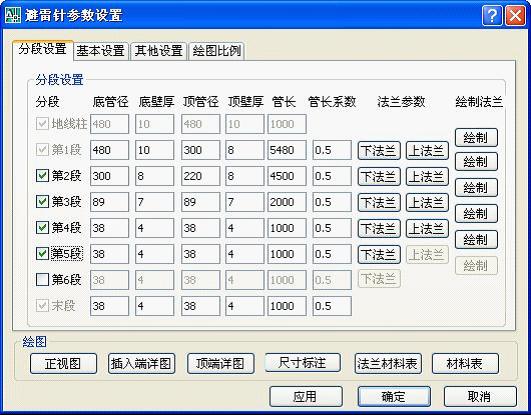Uncheck the 第2段 checkbox
531x415 pixels.
(42, 176)
